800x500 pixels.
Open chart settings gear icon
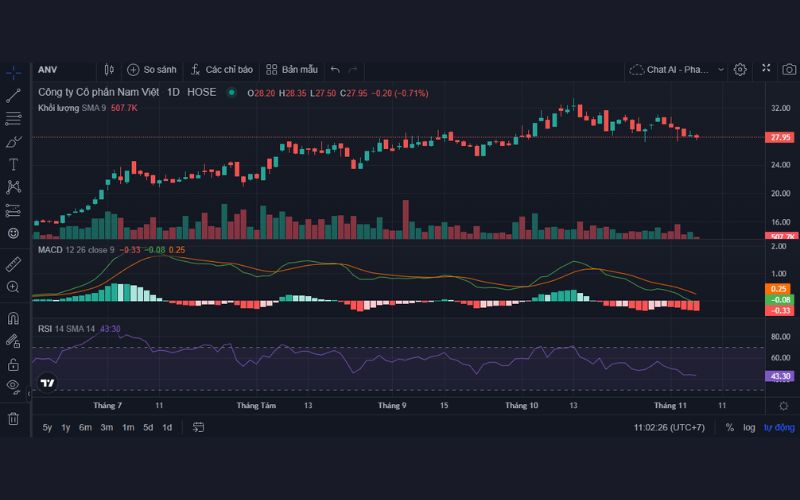(x=740, y=69)
